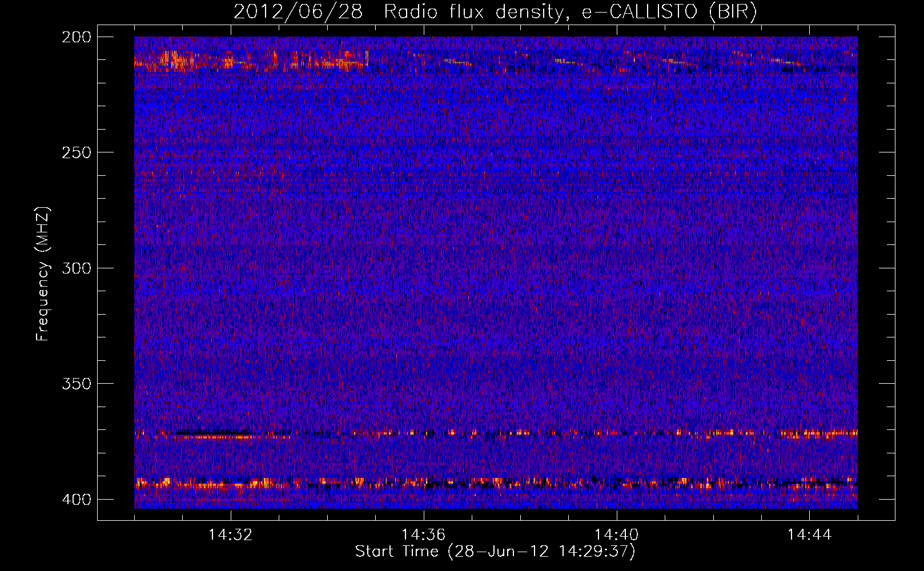The width and height of the screenshot is (924, 571).
Task: Click the 250 frequency tick label
Action: pos(77,152)
